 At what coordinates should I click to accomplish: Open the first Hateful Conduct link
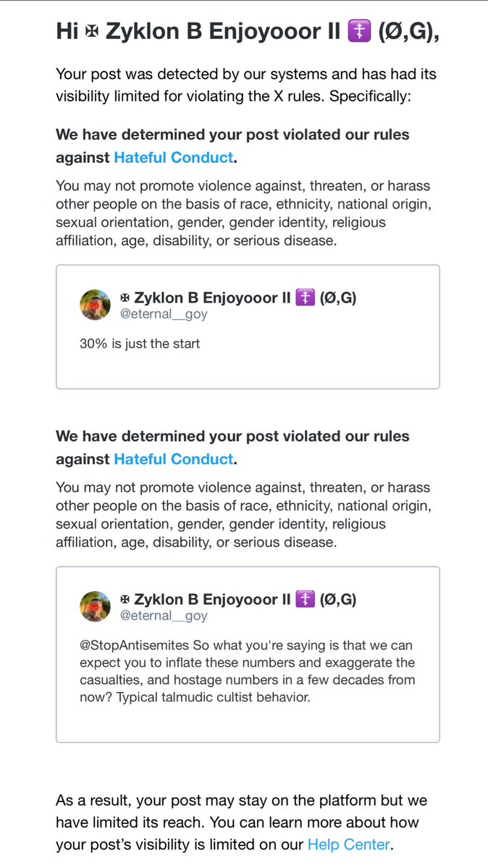click(173, 157)
